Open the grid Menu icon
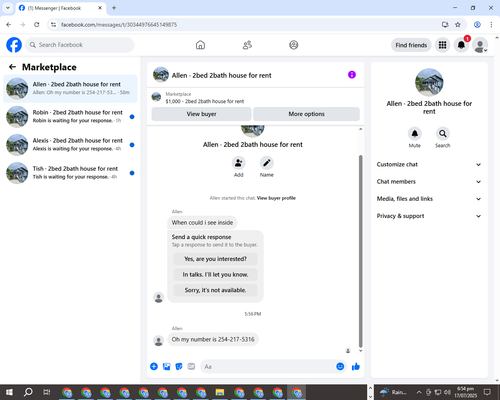 (x=442, y=45)
